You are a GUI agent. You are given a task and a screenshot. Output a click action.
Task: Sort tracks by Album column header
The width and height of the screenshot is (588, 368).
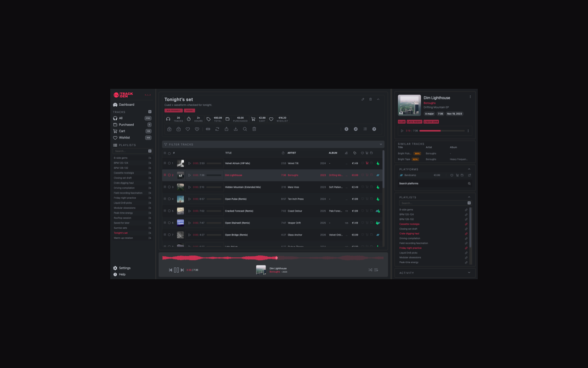[333, 153]
